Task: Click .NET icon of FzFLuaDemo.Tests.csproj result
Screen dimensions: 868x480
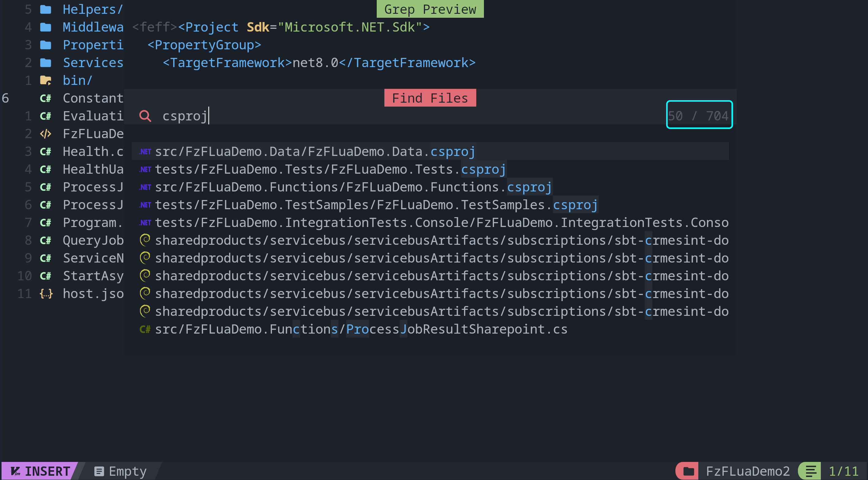Action: (145, 169)
